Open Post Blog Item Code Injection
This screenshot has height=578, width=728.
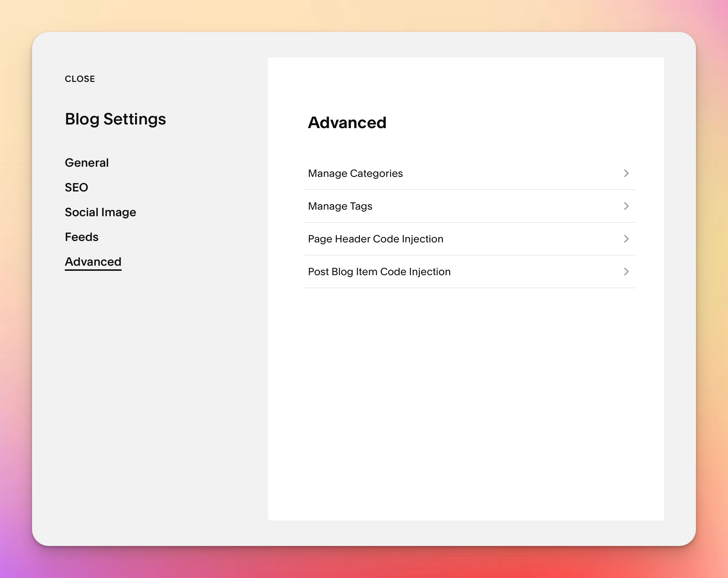tap(470, 272)
